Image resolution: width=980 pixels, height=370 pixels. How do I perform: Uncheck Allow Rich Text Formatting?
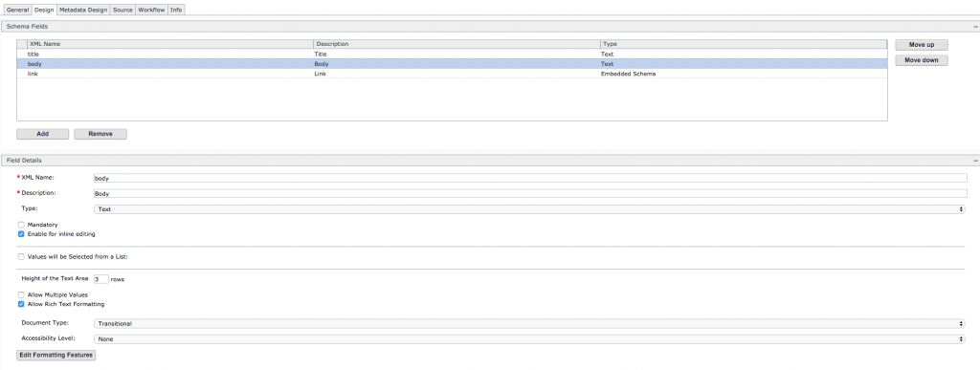point(21,304)
